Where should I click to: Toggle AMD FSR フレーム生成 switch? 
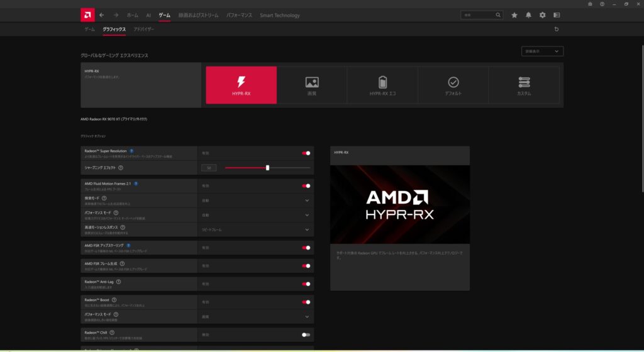tap(306, 266)
